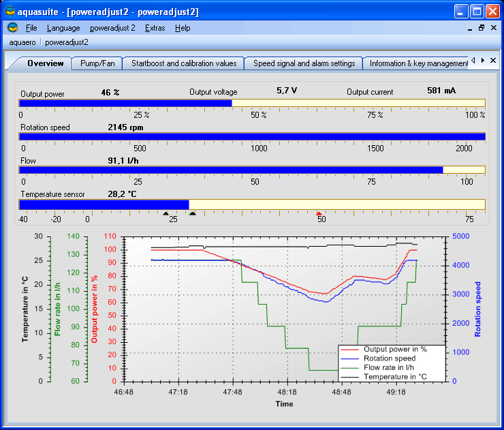
Task: Minimize the inner poweradjust2 document window
Action: click(x=470, y=28)
